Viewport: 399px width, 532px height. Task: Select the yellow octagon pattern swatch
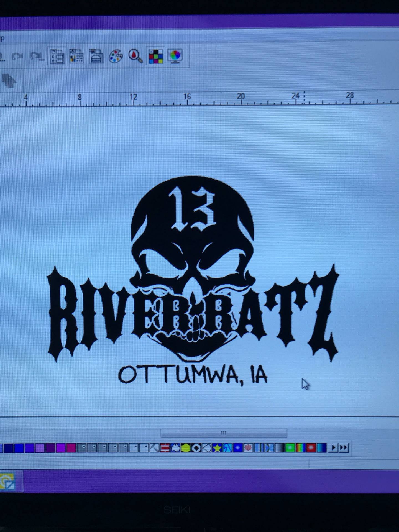pyautogui.click(x=186, y=448)
